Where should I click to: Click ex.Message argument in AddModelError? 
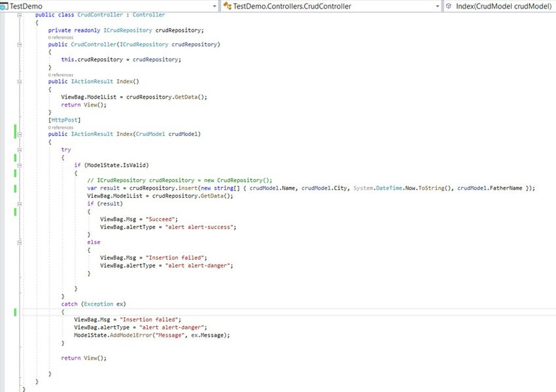pyautogui.click(x=207, y=335)
